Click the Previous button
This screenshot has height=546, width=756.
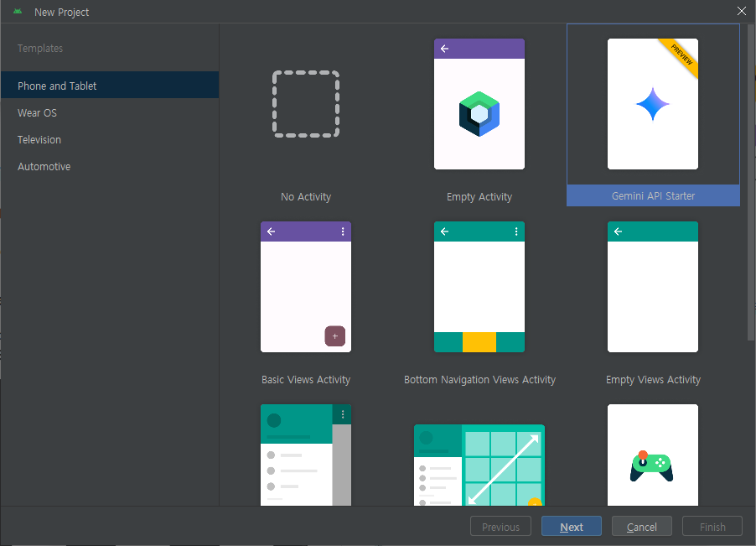click(x=500, y=526)
